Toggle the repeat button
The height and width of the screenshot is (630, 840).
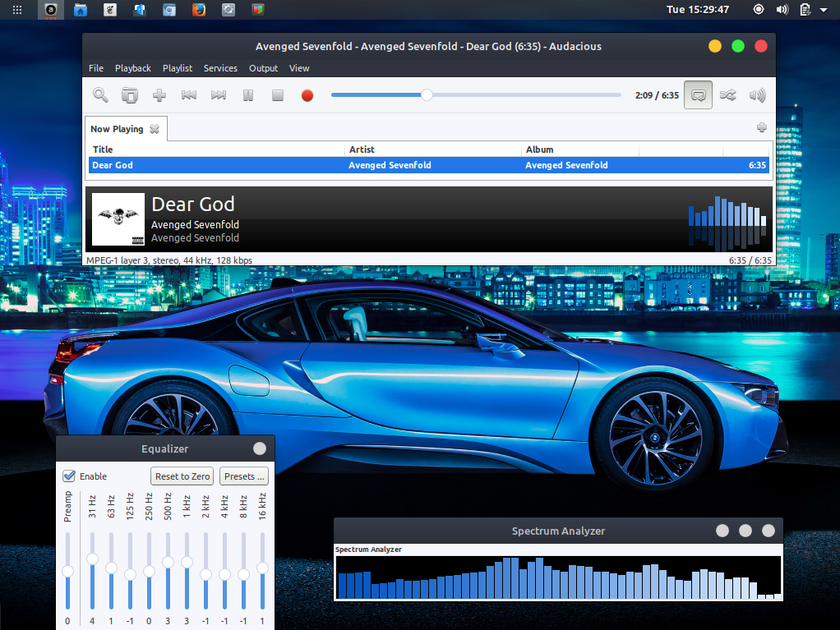(x=698, y=95)
